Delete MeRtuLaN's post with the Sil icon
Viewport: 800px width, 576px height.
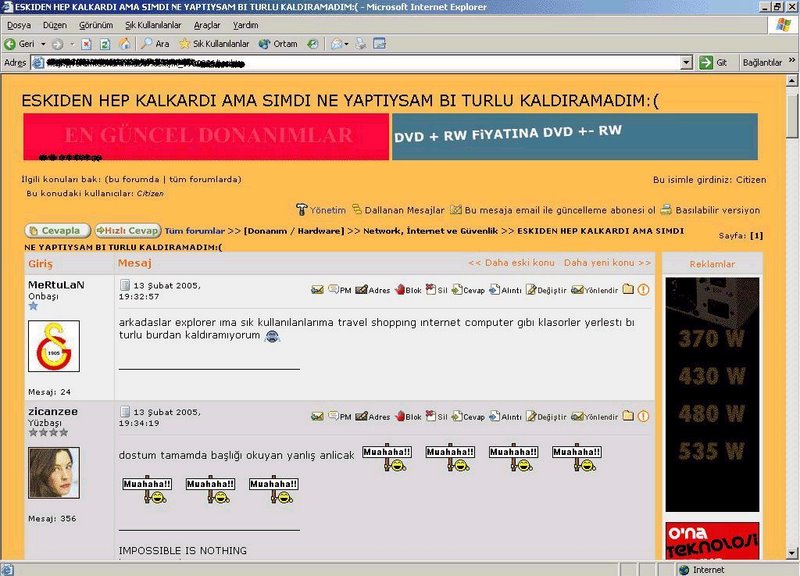(437, 290)
